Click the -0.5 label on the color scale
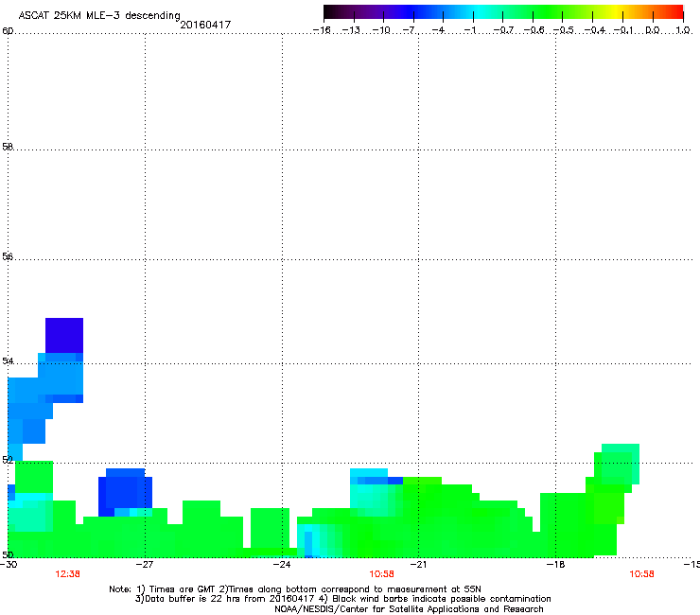 [564, 30]
